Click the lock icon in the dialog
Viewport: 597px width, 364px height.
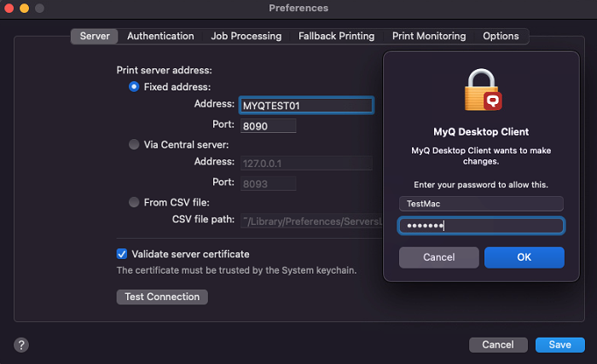(x=481, y=90)
